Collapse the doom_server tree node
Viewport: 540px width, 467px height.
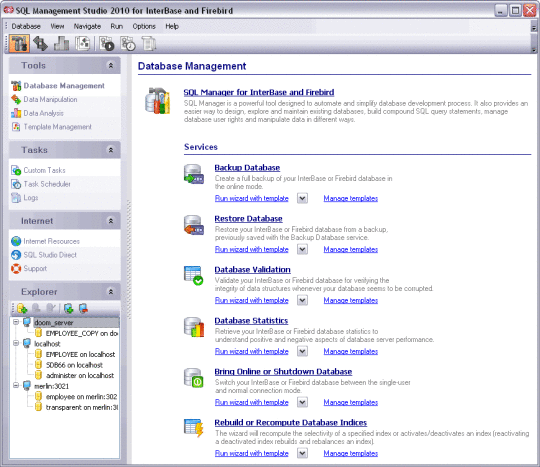16,322
